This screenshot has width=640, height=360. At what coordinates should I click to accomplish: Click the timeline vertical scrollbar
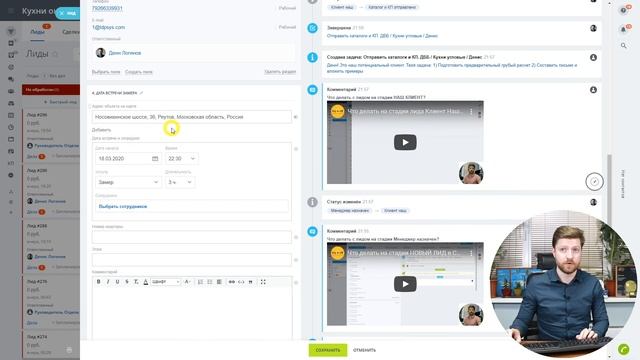[x=610, y=189]
